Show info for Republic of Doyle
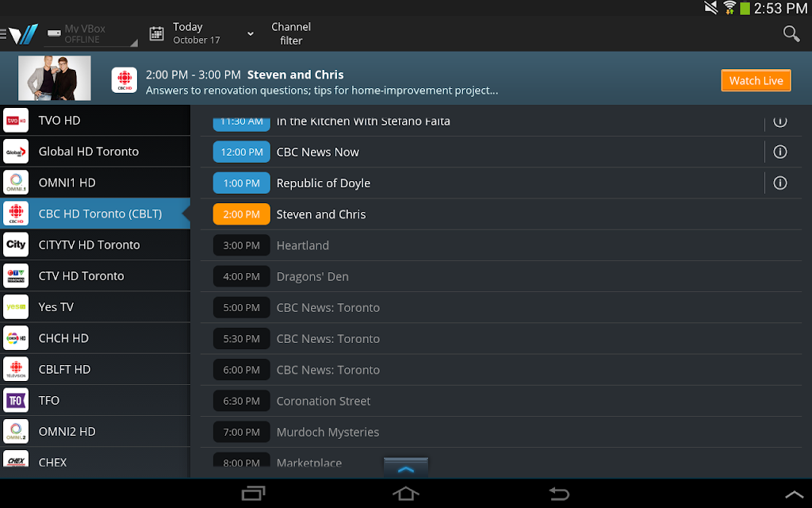The height and width of the screenshot is (508, 812). pyautogui.click(x=780, y=183)
